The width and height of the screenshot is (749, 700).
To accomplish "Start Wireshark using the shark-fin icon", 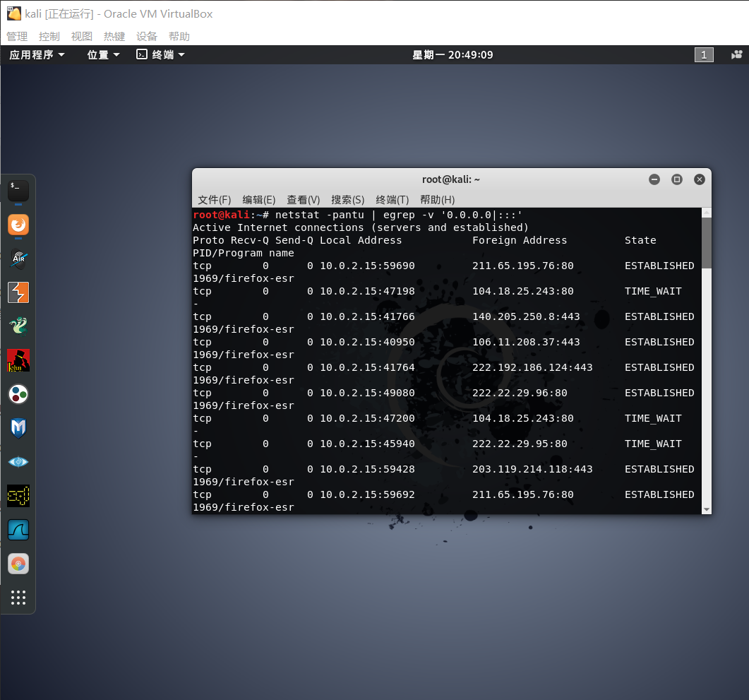I will tap(18, 530).
